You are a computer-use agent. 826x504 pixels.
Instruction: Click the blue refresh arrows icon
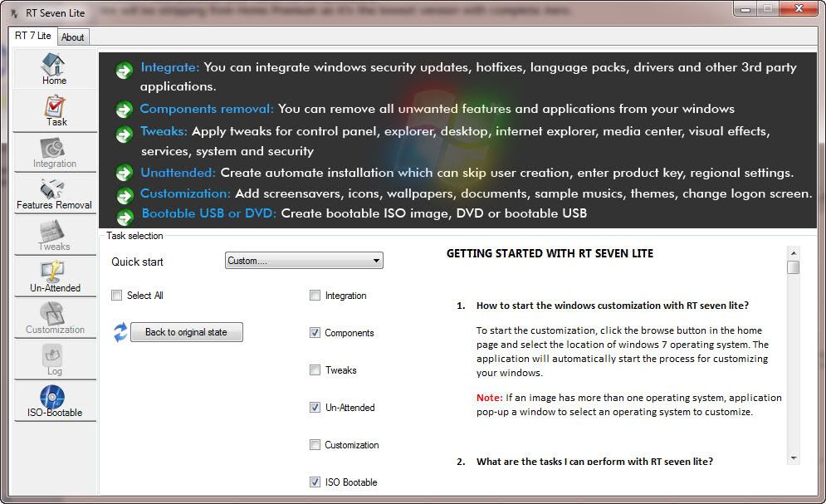[x=120, y=332]
